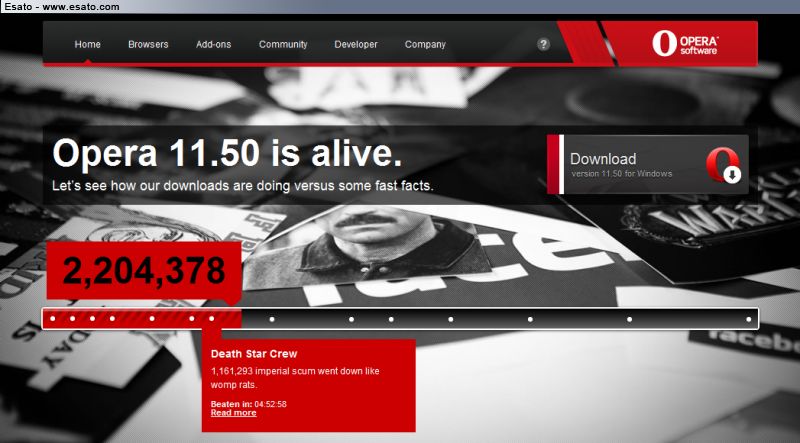Click Download version 11.50 for Windows

pos(648,164)
